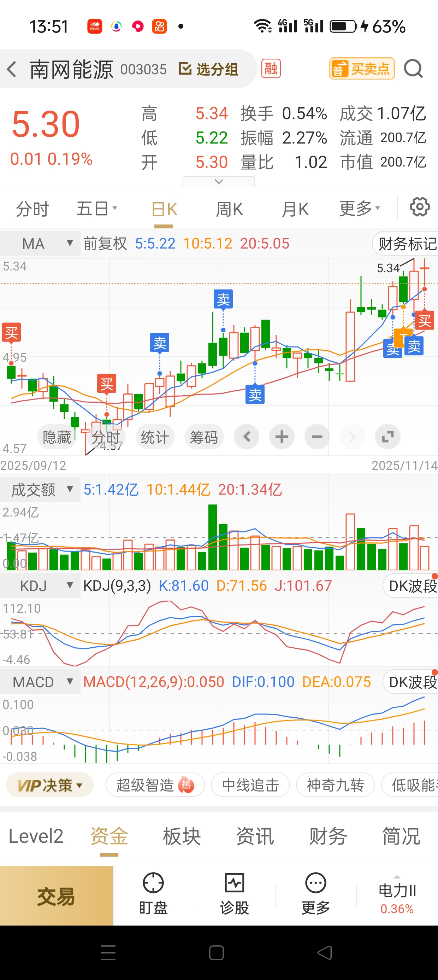This screenshot has height=980, width=438.
Task: Expand the quote details chevron
Action: (x=219, y=181)
